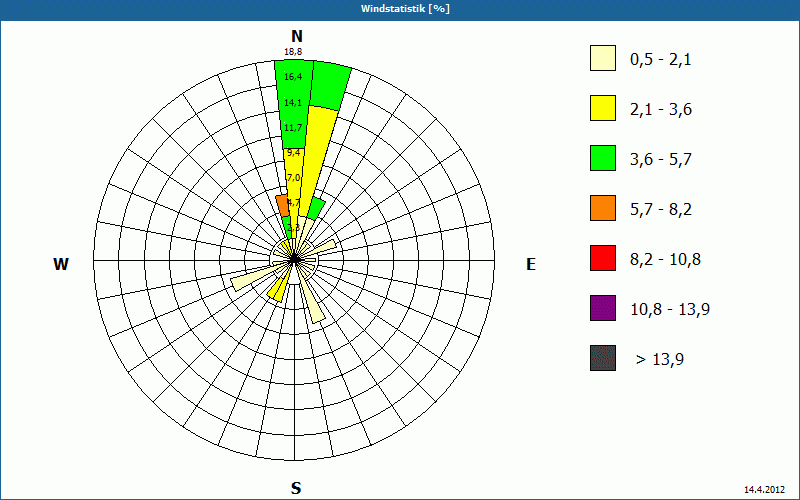
Task: Click the black center point of the rose
Action: [x=294, y=260]
